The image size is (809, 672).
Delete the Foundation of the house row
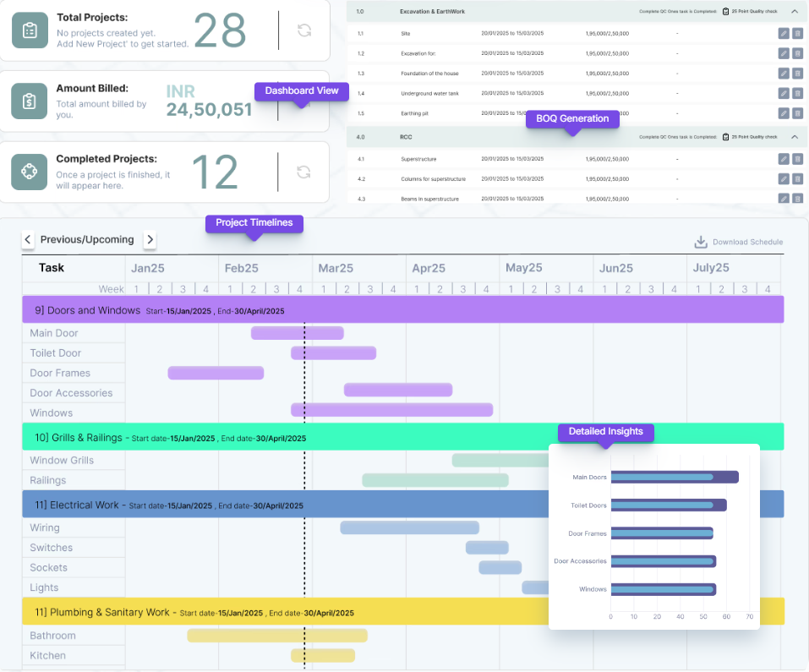(797, 74)
